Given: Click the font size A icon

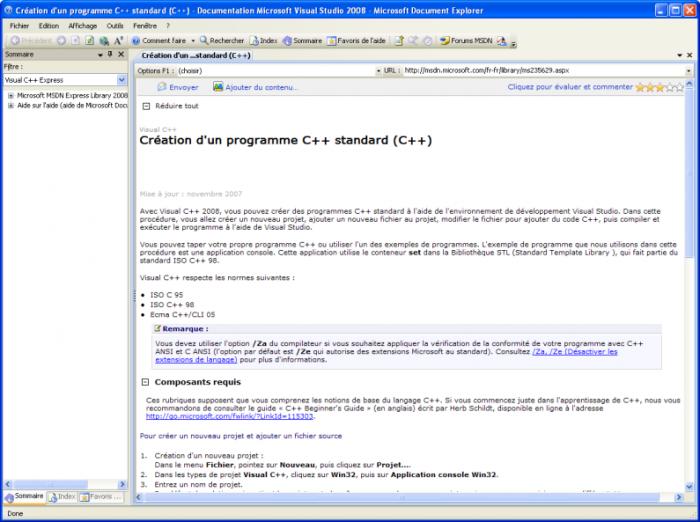Looking at the screenshot, I should (118, 41).
